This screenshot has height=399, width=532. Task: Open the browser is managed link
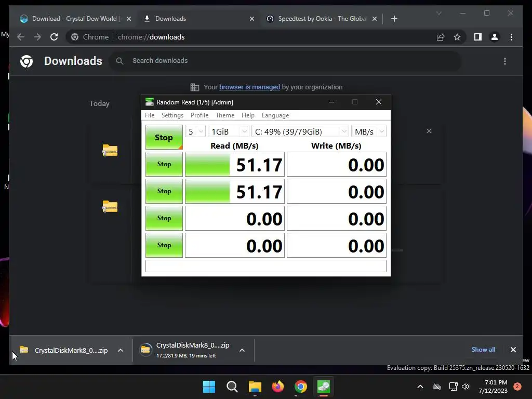[x=249, y=87]
